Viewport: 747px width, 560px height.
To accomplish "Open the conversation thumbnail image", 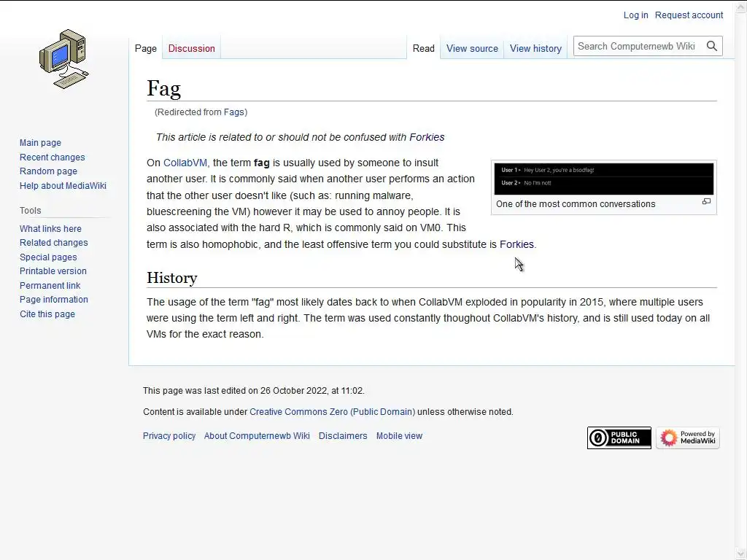I will tap(603, 179).
